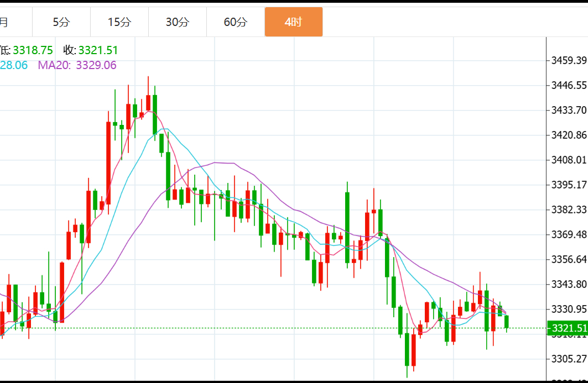Click the 3330.95 price axis label
The width and height of the screenshot is (588, 383).
pyautogui.click(x=569, y=309)
